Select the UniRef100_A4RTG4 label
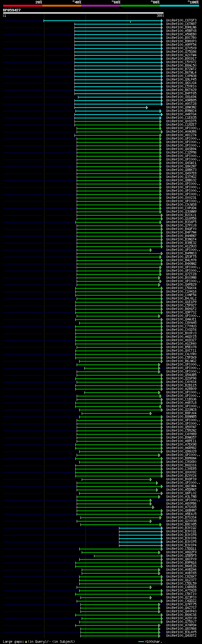Image resolution: width=202 pixels, height=644 pixels. coord(181,114)
